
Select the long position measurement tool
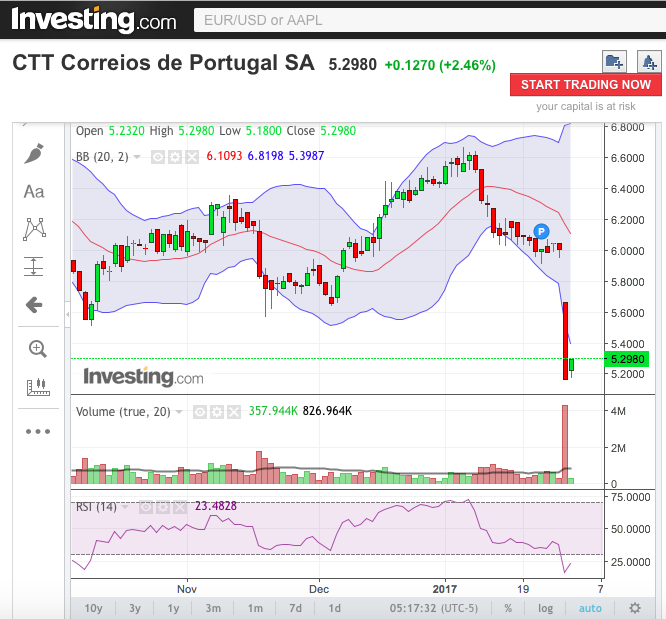[34, 266]
